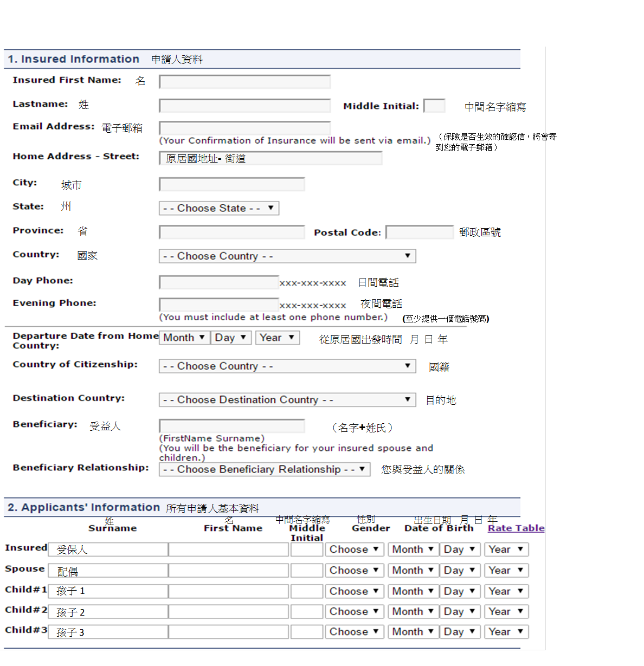Viewport: 644px width, 666px height.
Task: Open Child#2 birth Month dropdown
Action: [x=413, y=612]
